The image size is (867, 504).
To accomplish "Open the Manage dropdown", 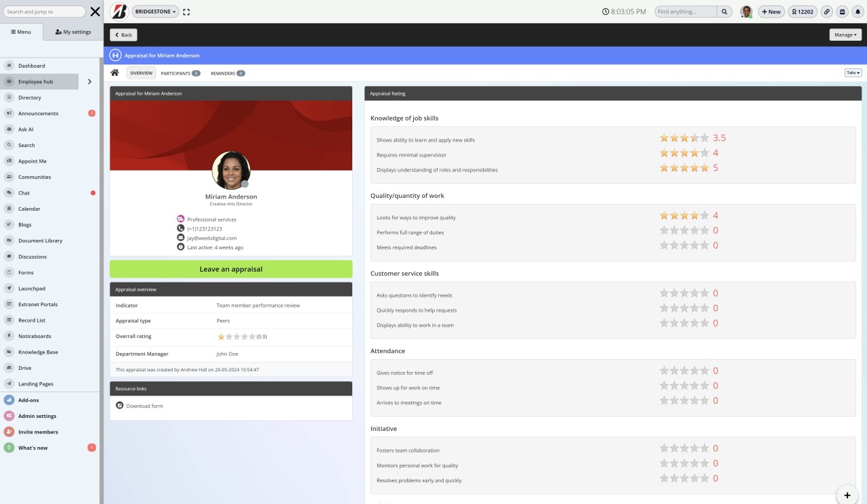I will pyautogui.click(x=845, y=35).
